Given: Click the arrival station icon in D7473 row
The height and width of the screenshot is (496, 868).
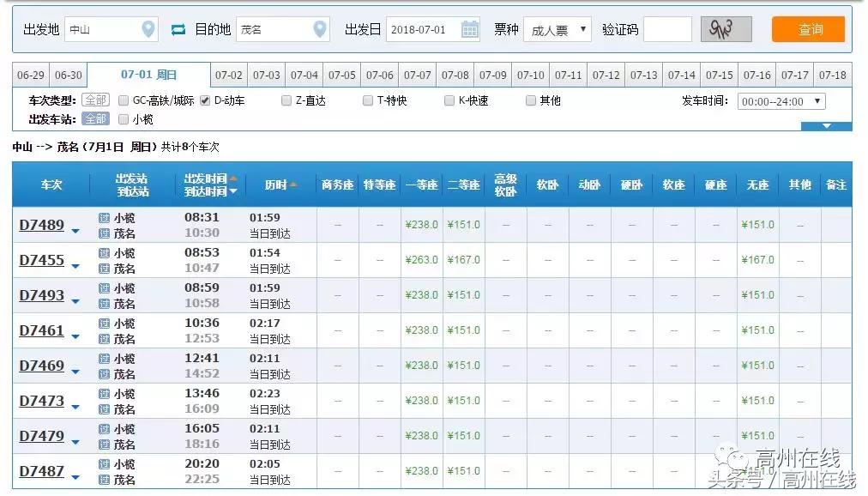Looking at the screenshot, I should [104, 409].
